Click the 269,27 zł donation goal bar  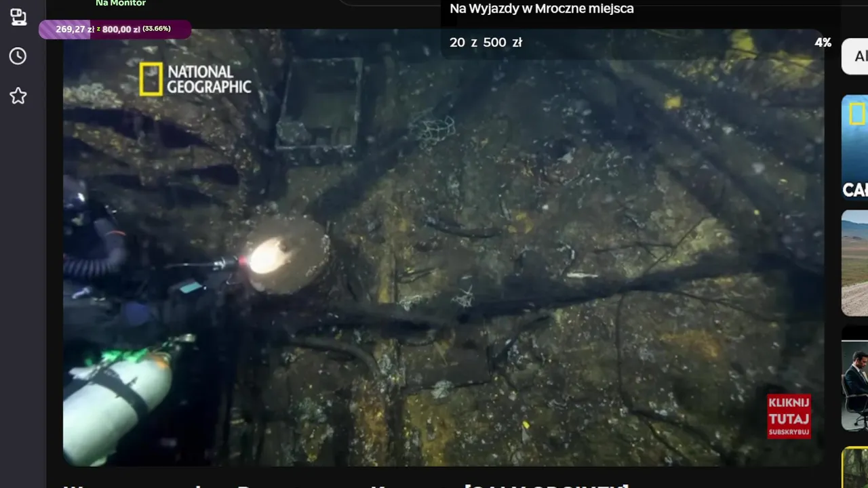115,29
